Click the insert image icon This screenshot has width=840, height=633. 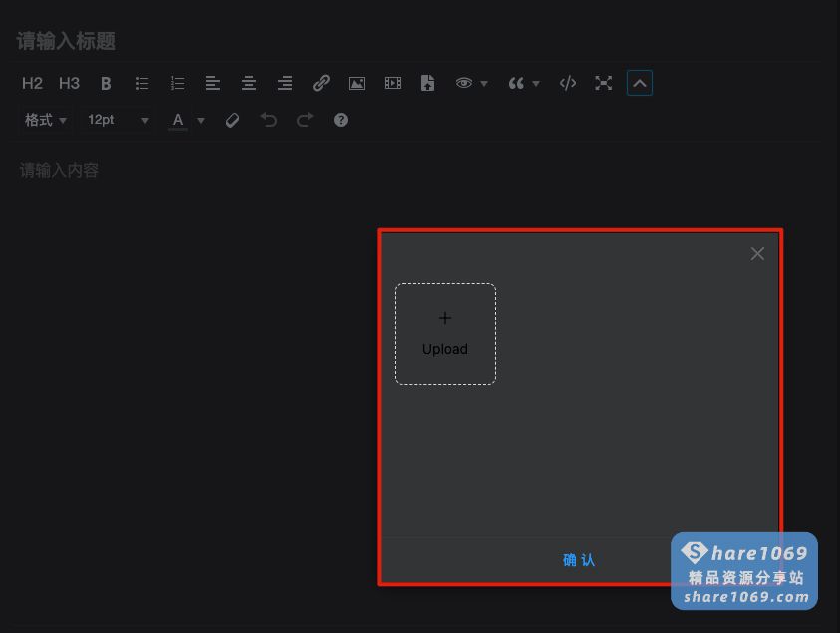click(357, 83)
